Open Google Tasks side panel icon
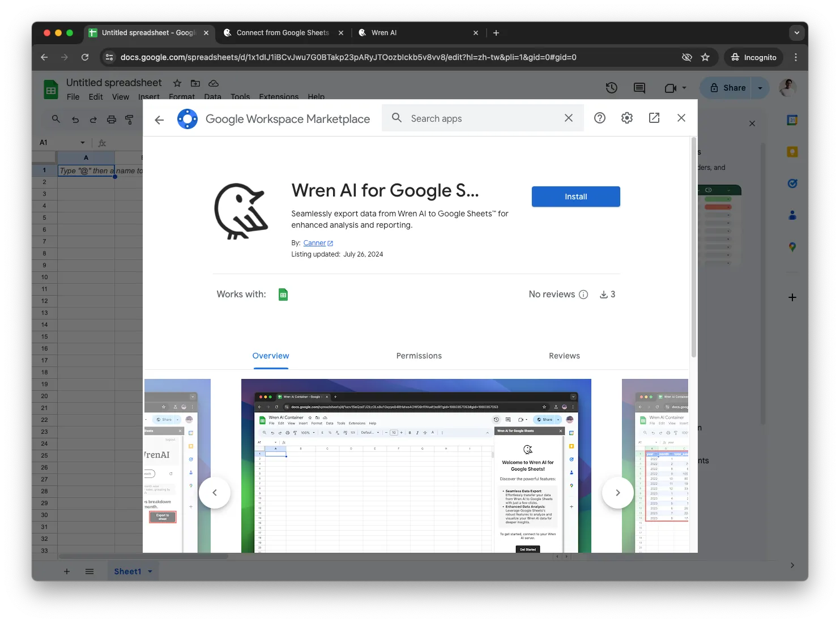The width and height of the screenshot is (840, 623). click(792, 184)
